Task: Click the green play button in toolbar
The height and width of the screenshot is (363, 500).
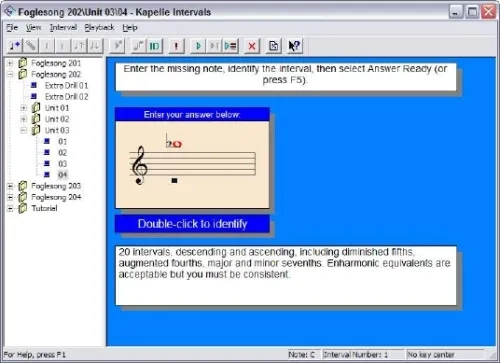Action: [198, 46]
